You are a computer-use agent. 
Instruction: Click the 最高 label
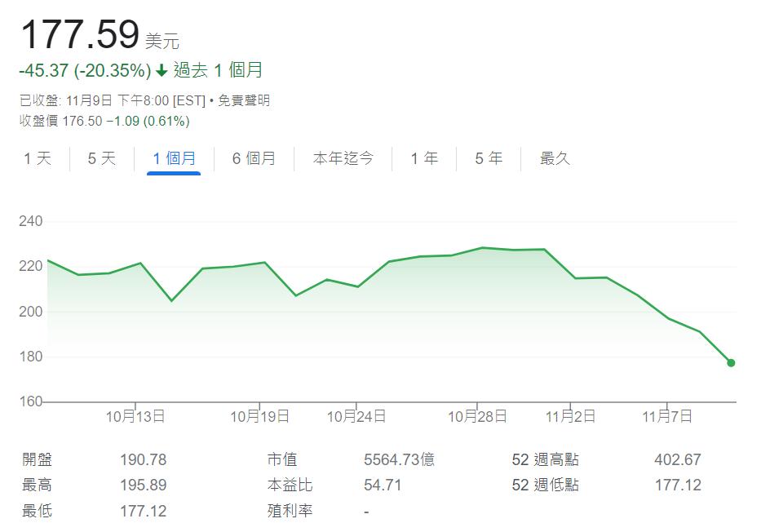coord(38,485)
